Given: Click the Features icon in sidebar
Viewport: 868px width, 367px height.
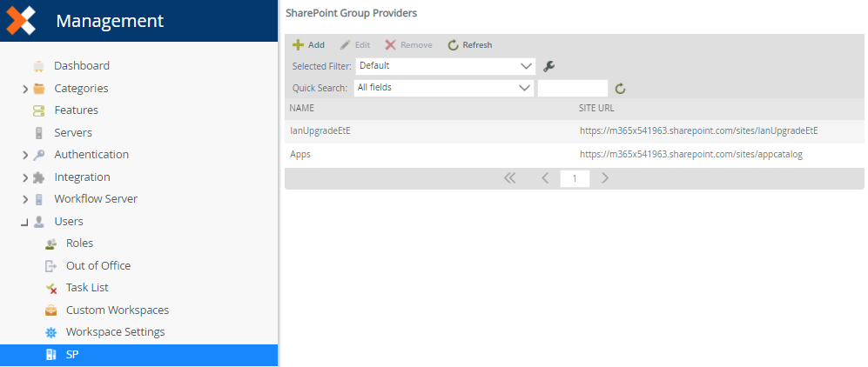Looking at the screenshot, I should point(38,110).
